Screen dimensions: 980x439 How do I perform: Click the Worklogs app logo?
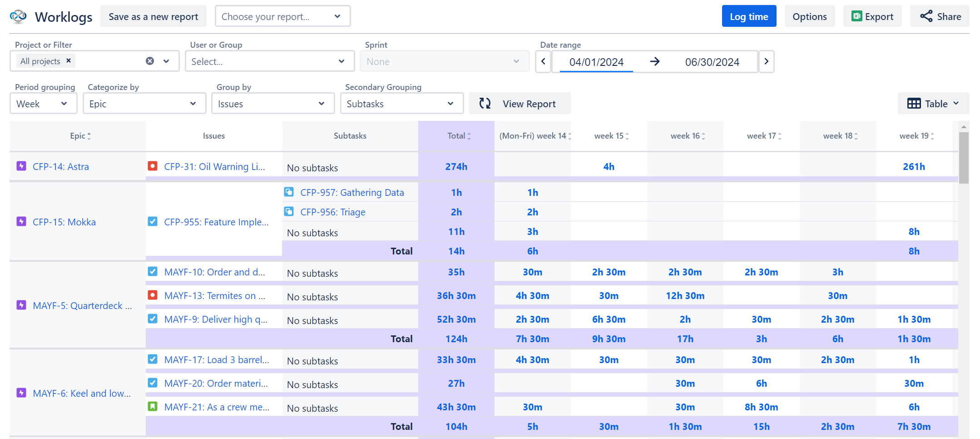click(x=17, y=15)
